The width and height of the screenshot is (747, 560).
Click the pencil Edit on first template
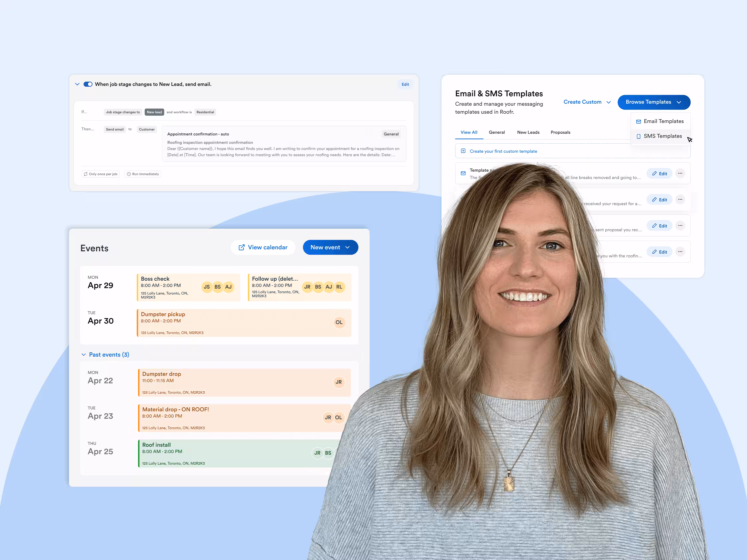coord(659,174)
